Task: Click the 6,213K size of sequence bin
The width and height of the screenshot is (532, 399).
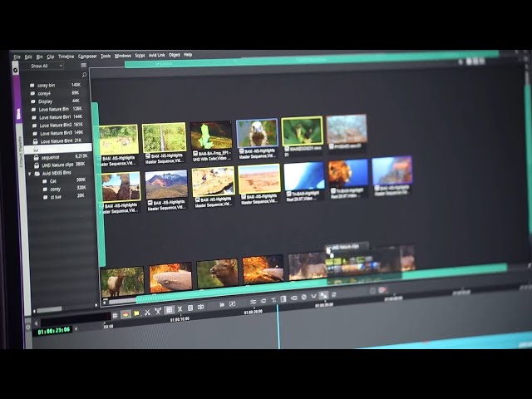Action: [x=81, y=156]
